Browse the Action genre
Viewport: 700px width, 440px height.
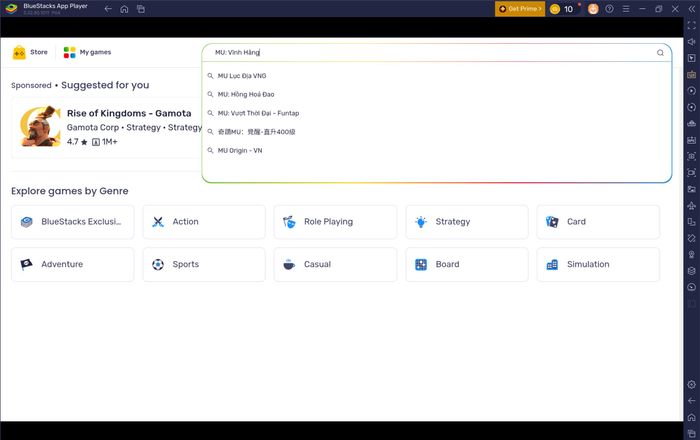pos(204,222)
